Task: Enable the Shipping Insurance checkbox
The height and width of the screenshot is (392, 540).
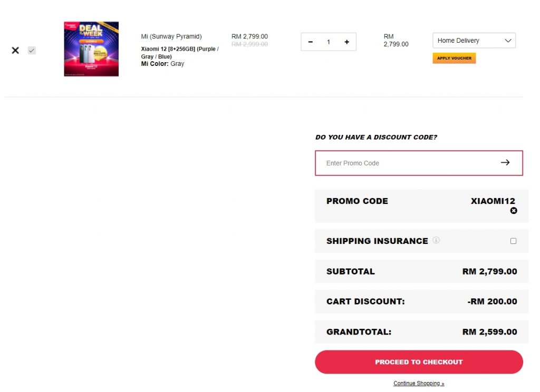Action: pos(513,241)
